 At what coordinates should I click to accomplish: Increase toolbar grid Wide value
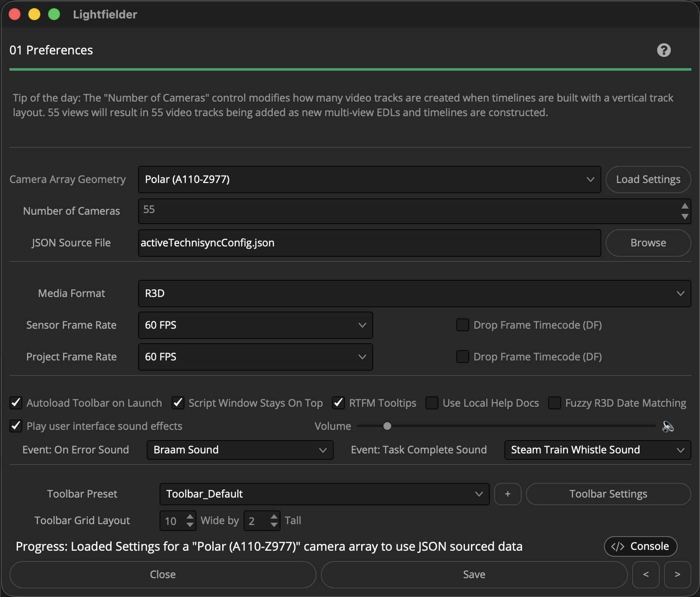(x=190, y=517)
